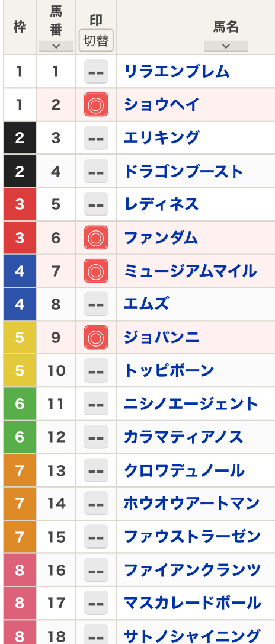Click the 印 column header label
This screenshot has height=644, width=275.
point(96,20)
